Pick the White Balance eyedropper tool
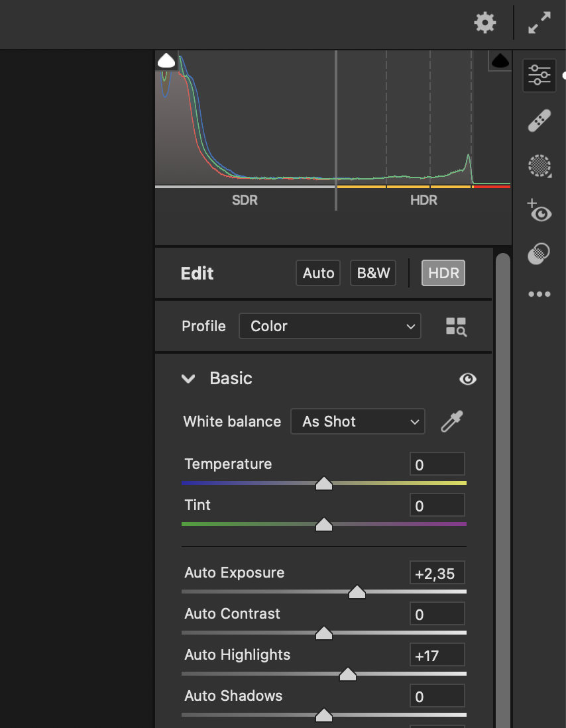 click(x=452, y=421)
